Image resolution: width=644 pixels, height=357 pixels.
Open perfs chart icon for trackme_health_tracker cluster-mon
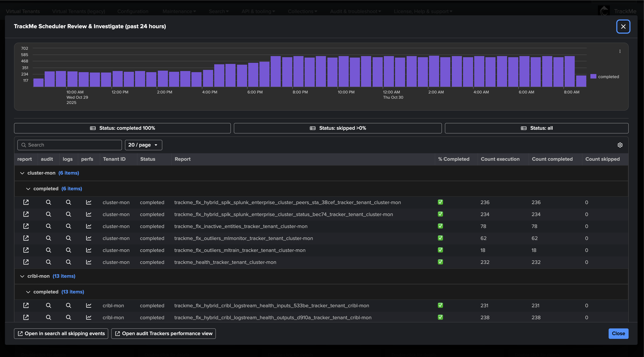point(89,262)
